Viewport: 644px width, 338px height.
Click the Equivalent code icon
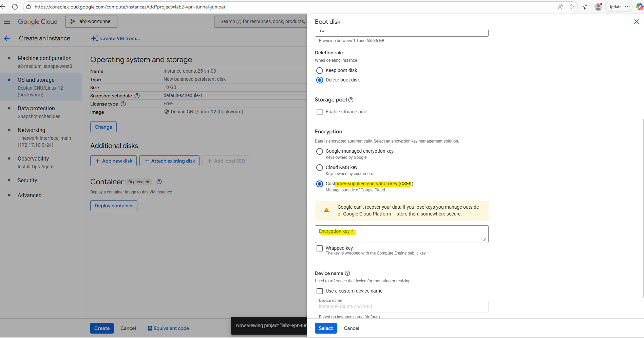tap(150, 328)
